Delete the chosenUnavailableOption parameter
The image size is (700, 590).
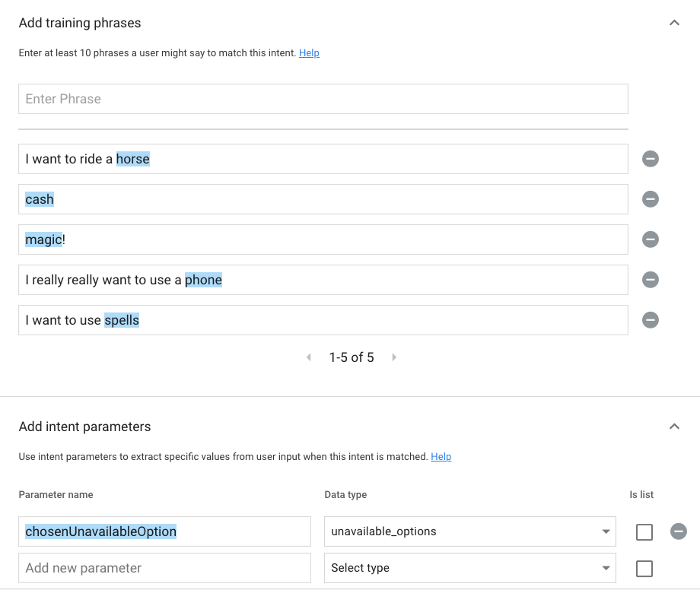(678, 531)
